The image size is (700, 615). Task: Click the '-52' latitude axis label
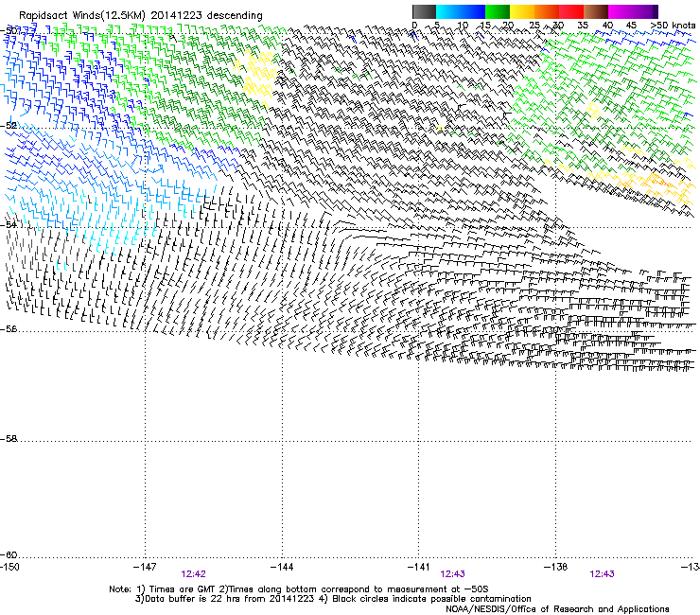[x=9, y=126]
